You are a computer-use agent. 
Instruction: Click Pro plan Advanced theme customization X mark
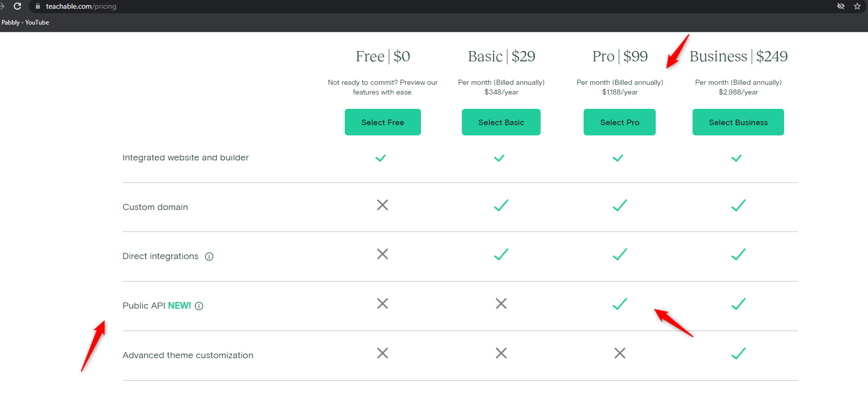[620, 353]
